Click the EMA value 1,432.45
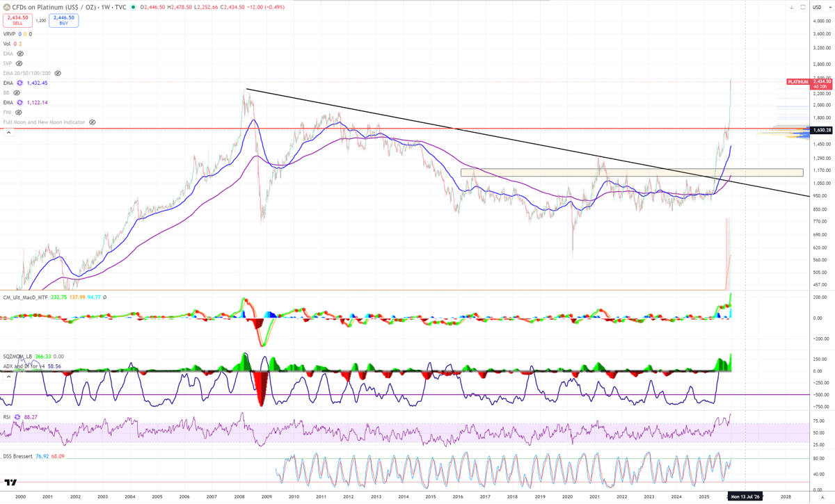 click(36, 83)
